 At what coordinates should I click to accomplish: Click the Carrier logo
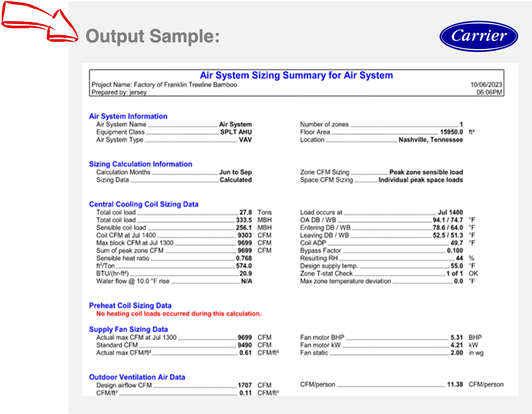(x=479, y=36)
